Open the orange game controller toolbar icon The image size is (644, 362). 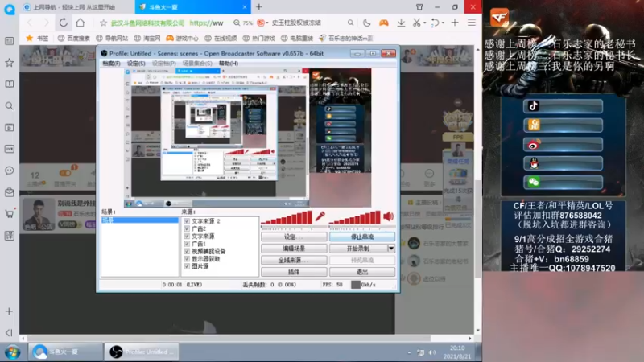tap(384, 23)
